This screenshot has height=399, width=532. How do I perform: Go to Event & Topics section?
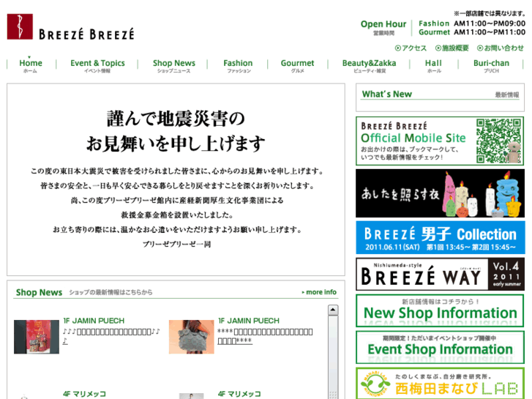tap(97, 65)
